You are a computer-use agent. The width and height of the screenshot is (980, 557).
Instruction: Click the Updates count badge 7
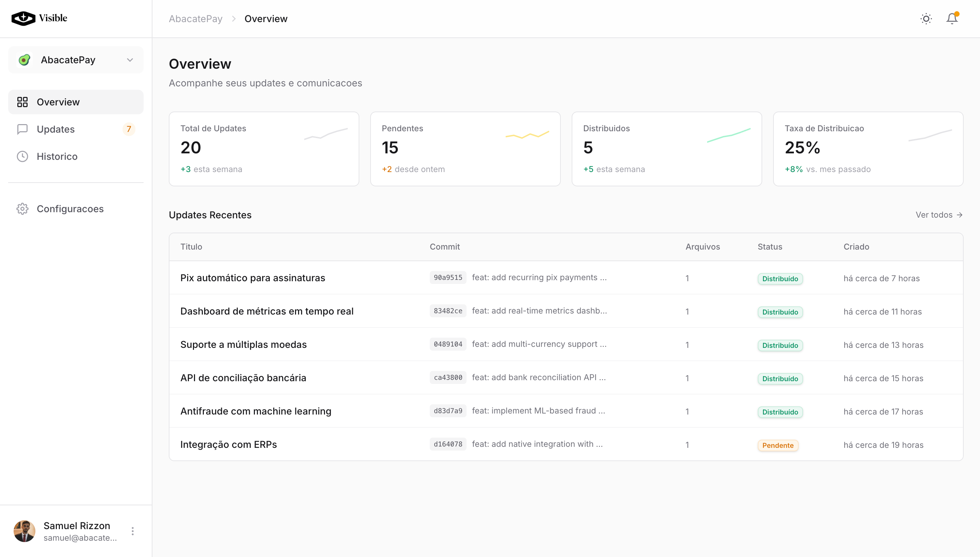click(x=129, y=129)
